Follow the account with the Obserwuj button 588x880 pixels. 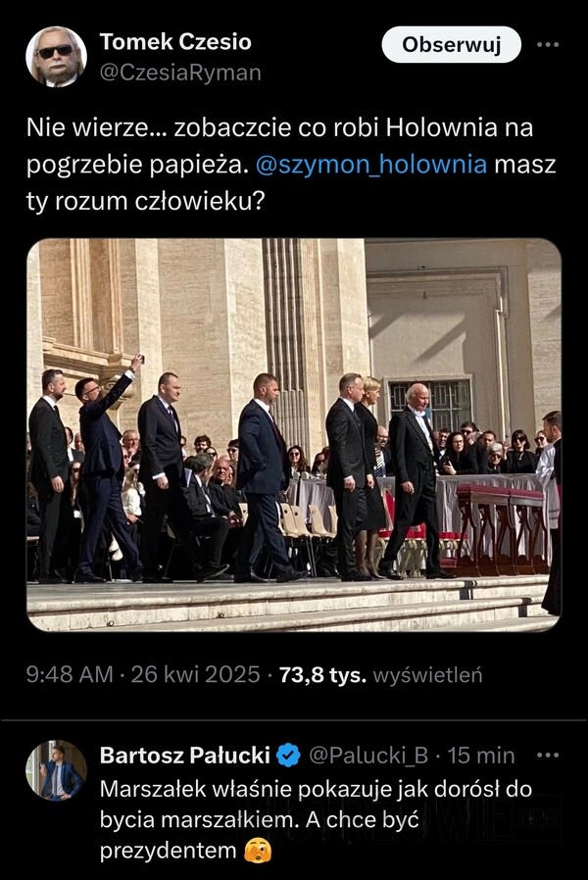(x=451, y=44)
